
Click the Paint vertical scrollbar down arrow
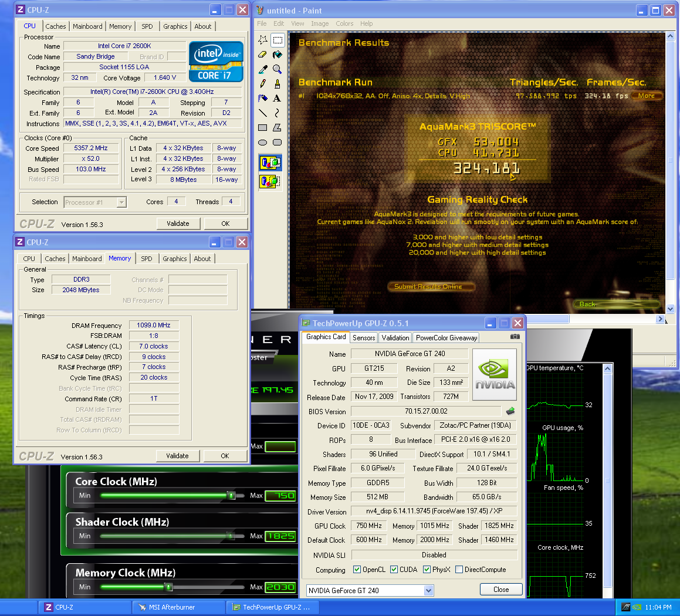pyautogui.click(x=671, y=309)
